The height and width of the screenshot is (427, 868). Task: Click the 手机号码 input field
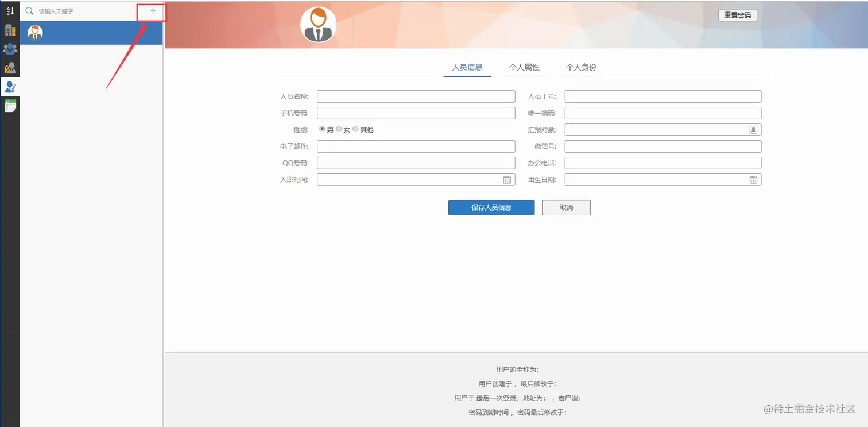tap(416, 113)
